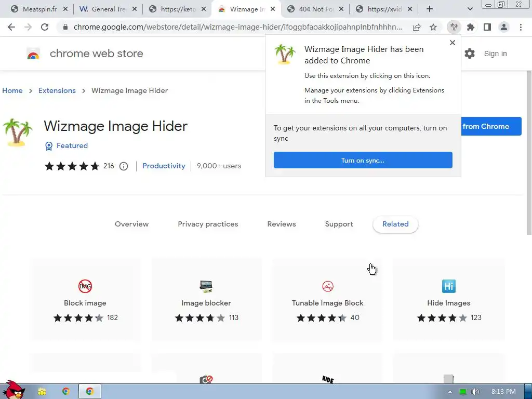Image resolution: width=532 pixels, height=399 pixels.
Task: Close the Meatspin.fr tab
Action: pyautogui.click(x=65, y=9)
